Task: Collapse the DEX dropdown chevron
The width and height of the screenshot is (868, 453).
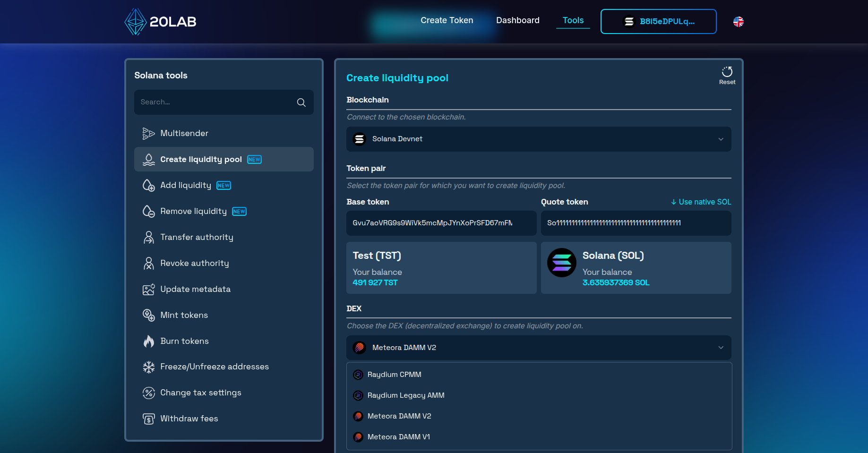Action: coord(721,348)
